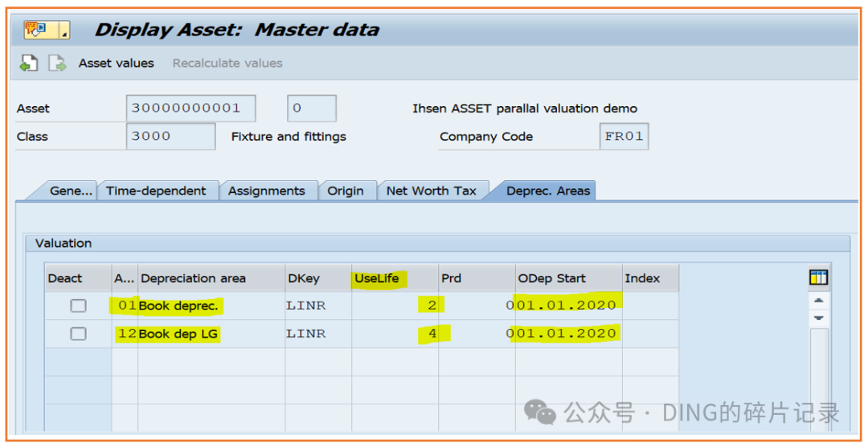Switch to the Time-dependent tab
This screenshot has width=868, height=447.
(156, 191)
